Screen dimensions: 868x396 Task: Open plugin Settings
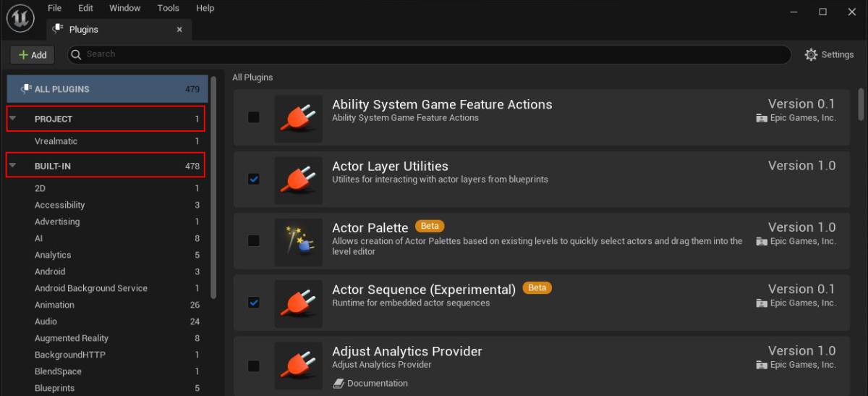point(830,55)
